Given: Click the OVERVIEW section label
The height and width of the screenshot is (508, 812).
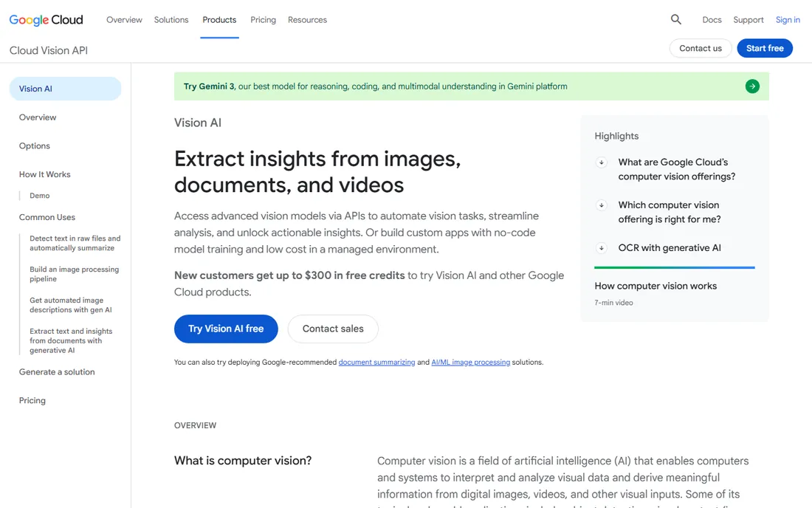Looking at the screenshot, I should (195, 425).
